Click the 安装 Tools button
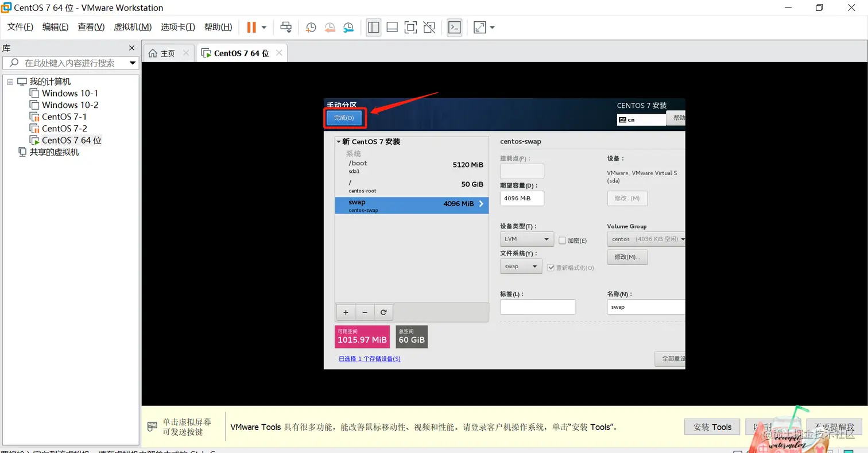The image size is (868, 453). [x=712, y=427]
